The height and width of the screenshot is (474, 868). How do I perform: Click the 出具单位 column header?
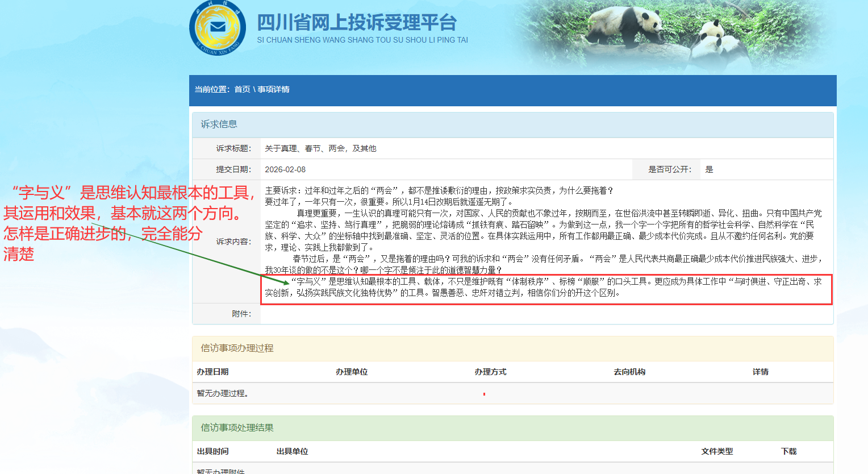tap(292, 451)
